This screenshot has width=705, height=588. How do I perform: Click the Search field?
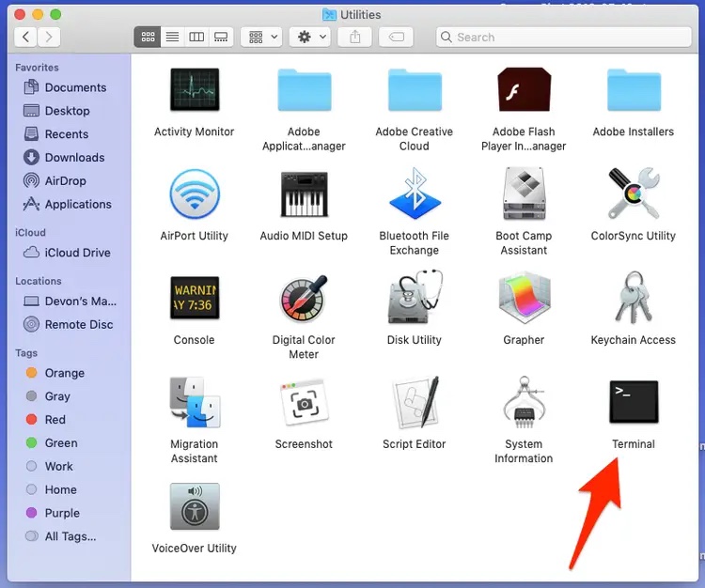point(564,37)
